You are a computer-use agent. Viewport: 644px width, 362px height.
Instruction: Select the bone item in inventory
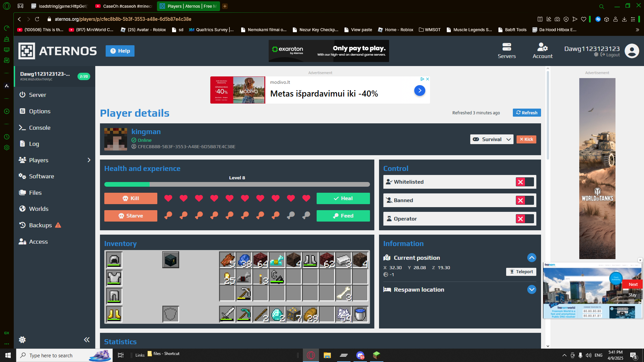[344, 293]
